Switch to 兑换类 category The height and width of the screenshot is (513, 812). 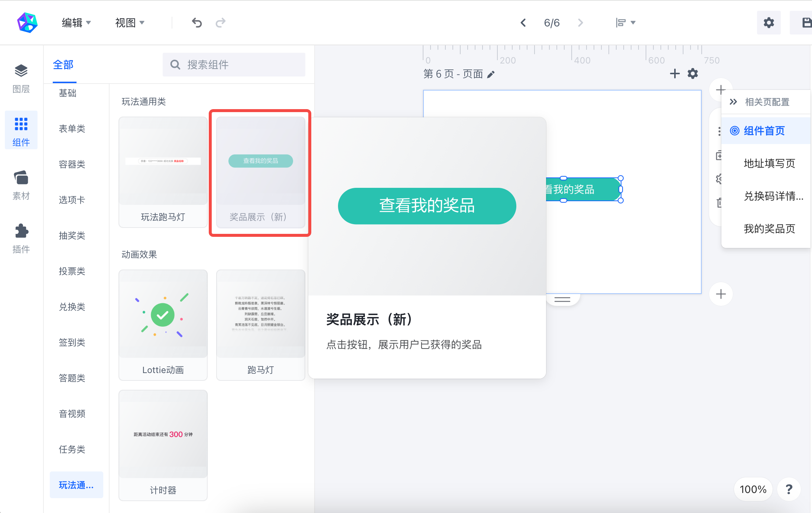(72, 307)
